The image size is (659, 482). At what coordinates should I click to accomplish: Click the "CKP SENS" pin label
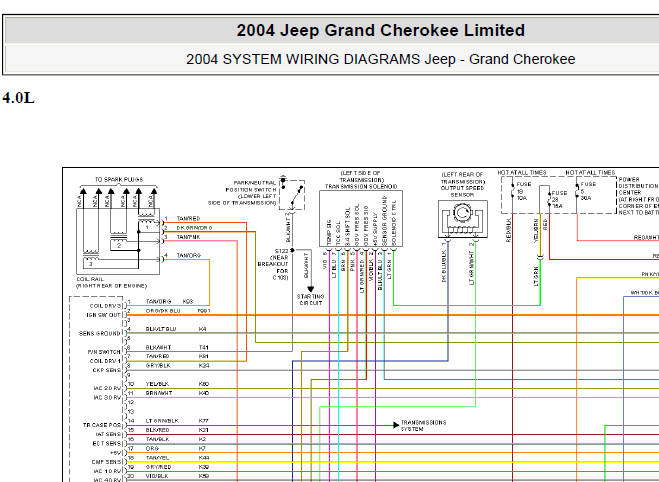point(106,370)
